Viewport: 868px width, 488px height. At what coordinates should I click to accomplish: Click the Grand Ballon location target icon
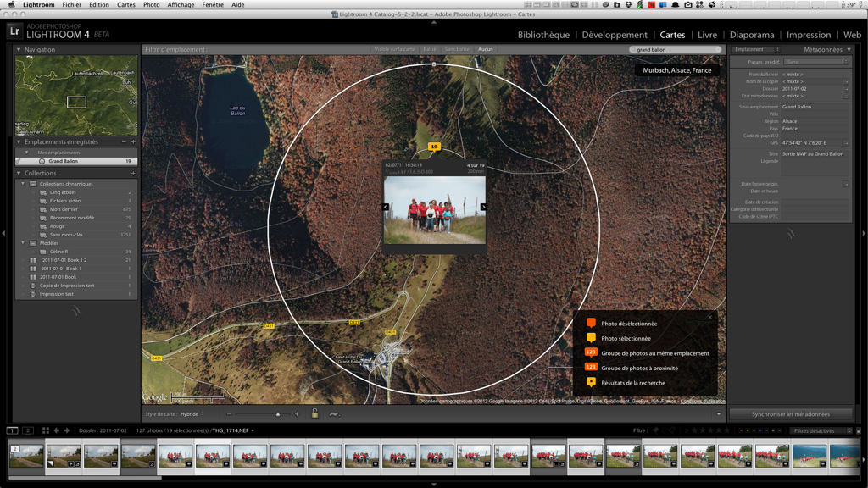coord(42,161)
